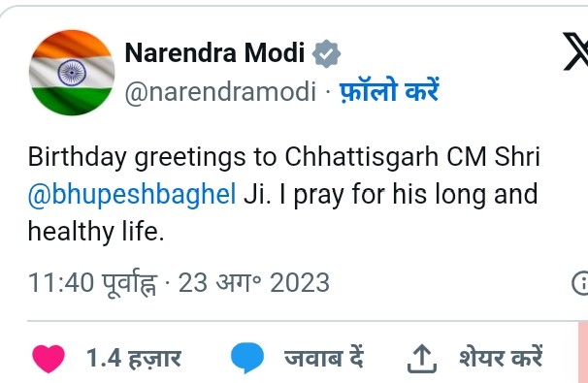This screenshot has height=383, width=588.
Task: Click the blue reply bubble icon
Action: [x=247, y=358]
